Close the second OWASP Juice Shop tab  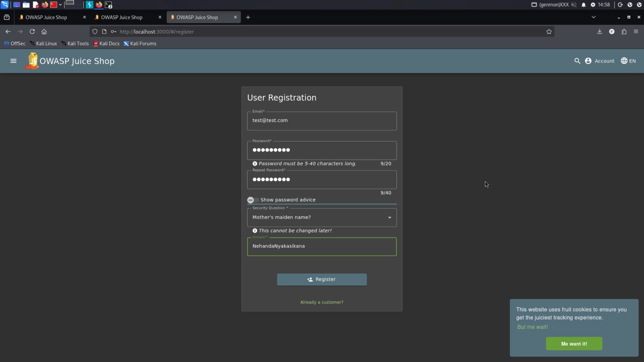pyautogui.click(x=160, y=17)
